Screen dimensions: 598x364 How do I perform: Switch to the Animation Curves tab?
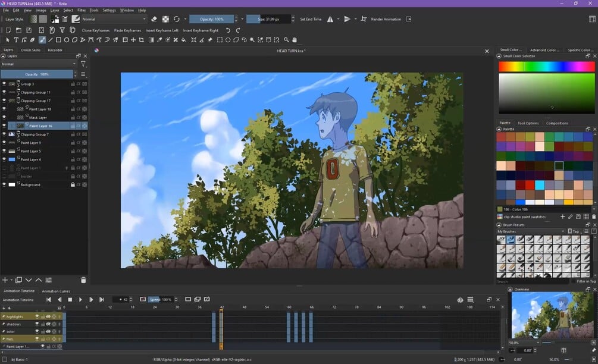[56, 291]
